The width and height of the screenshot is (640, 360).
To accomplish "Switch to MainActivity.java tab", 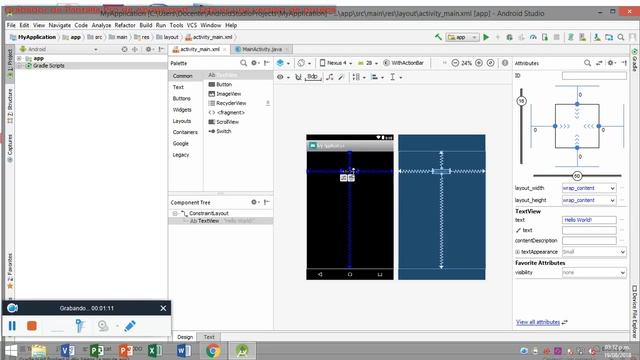I will (261, 49).
